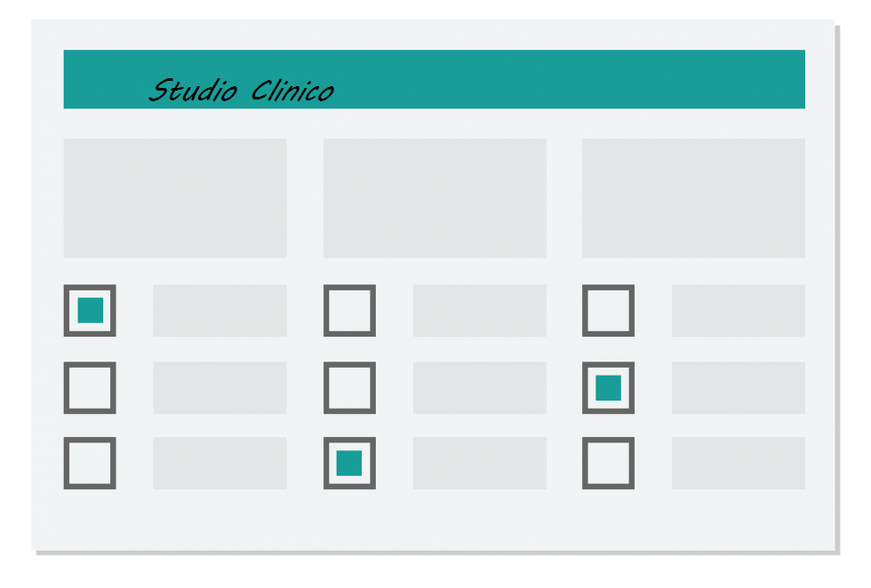Check the bottom-row checkbox in the right column
The width and height of the screenshot is (871, 588).
tap(608, 463)
